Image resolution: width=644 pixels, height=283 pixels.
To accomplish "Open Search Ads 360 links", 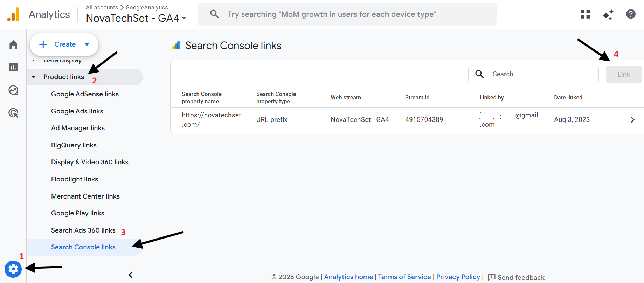I will click(x=83, y=230).
